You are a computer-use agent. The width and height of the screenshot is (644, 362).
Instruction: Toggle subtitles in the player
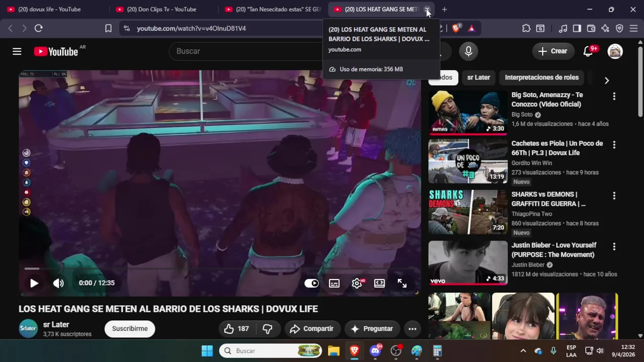pyautogui.click(x=334, y=283)
